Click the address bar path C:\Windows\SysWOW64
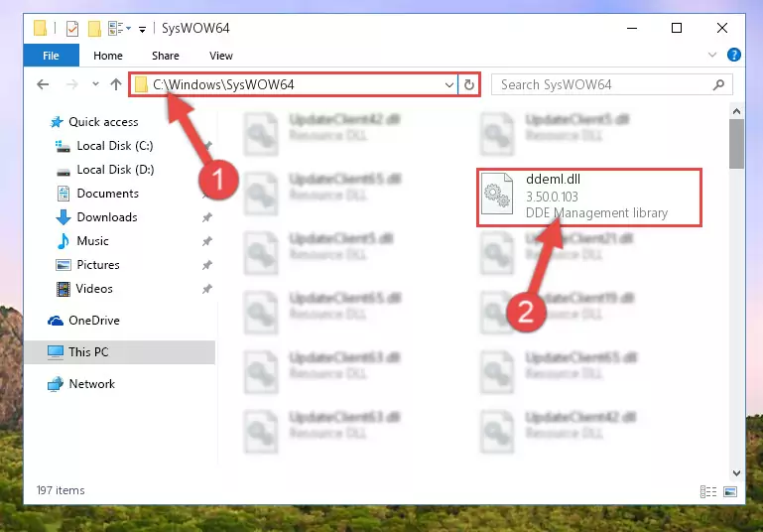763x532 pixels. [223, 84]
